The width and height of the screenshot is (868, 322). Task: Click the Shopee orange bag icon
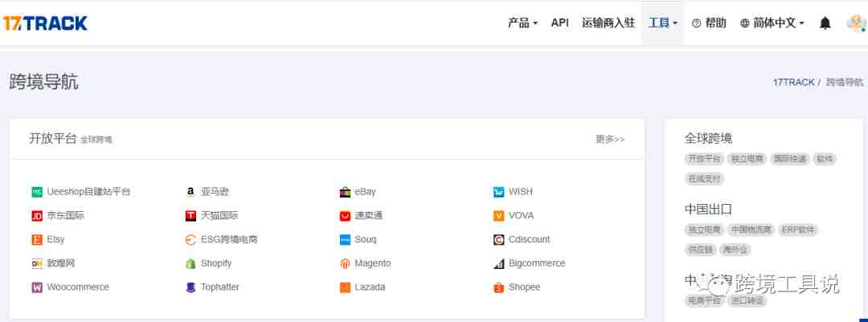pyautogui.click(x=499, y=287)
